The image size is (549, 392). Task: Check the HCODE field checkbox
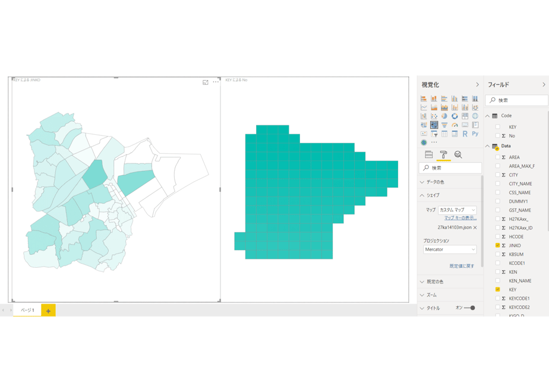(x=497, y=236)
